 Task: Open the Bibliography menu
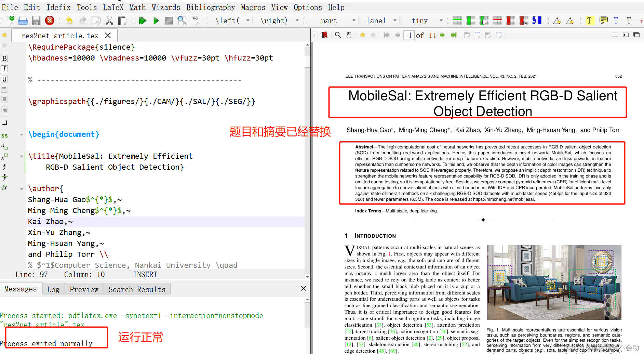(x=211, y=7)
